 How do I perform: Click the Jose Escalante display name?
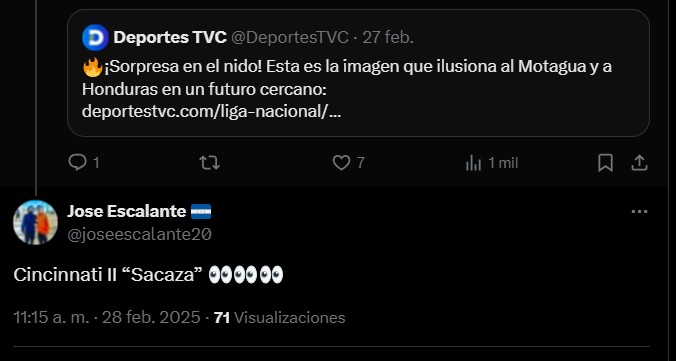click(x=126, y=211)
